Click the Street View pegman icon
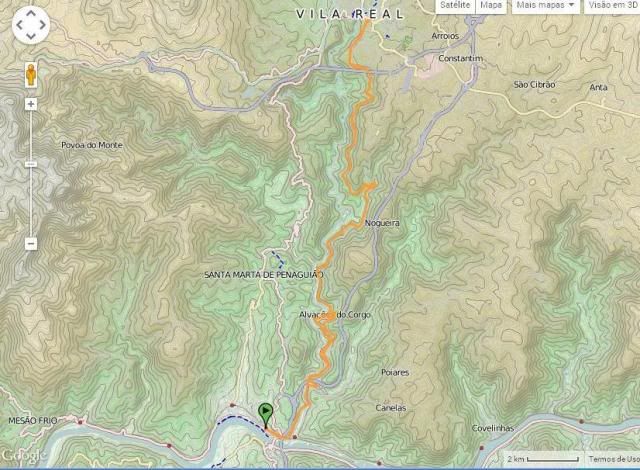Viewport: 640px width, 470px height. (31, 75)
